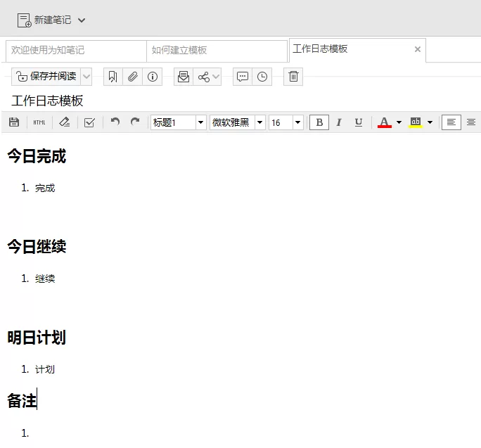Expand the 新建笔记 dropdown chevron
The image size is (481, 448).
click(82, 20)
